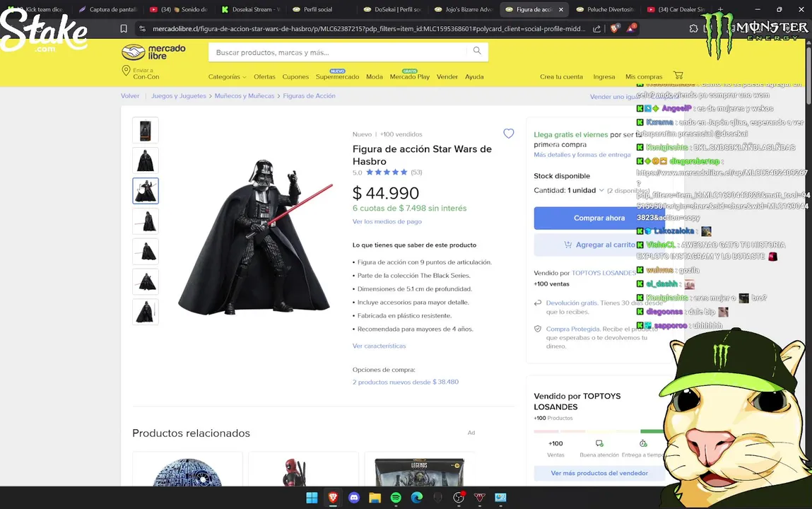Click the search magnifier icon
The width and height of the screenshot is (812, 509).
tap(477, 51)
